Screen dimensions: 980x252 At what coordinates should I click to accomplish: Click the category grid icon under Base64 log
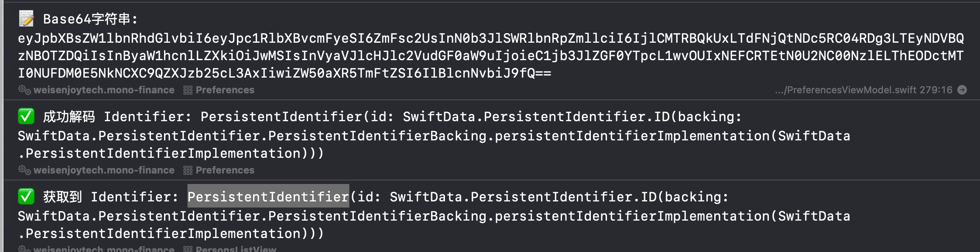[x=188, y=90]
